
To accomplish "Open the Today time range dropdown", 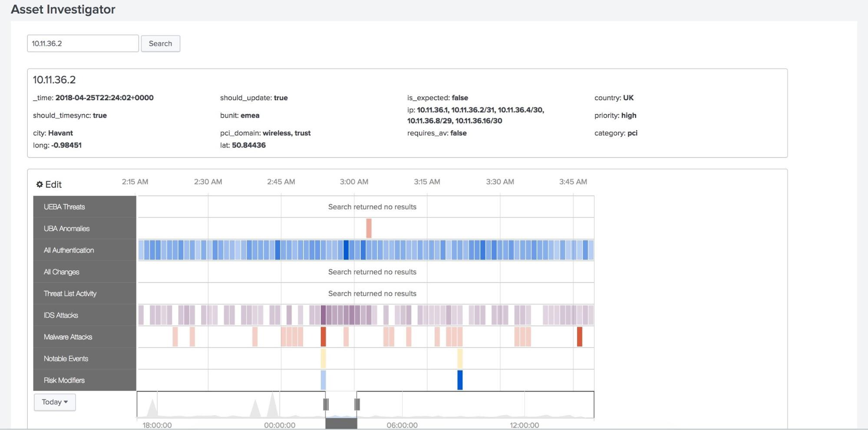I will [55, 402].
